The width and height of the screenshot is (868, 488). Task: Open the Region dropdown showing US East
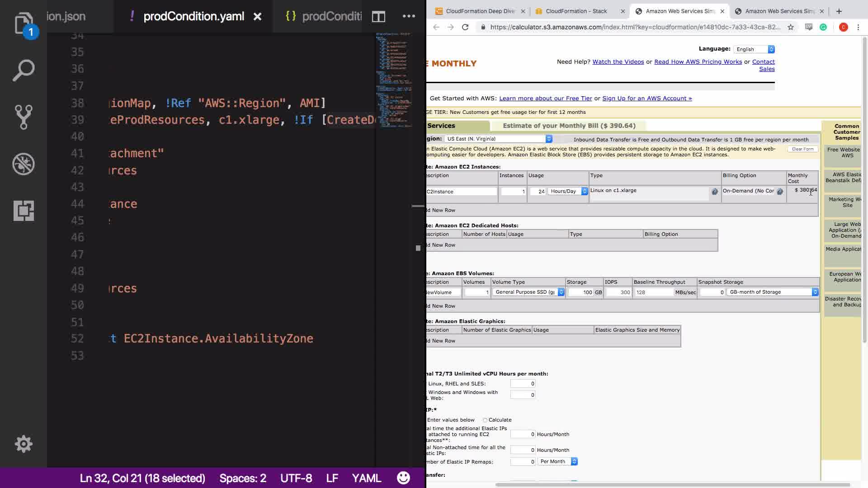point(498,139)
